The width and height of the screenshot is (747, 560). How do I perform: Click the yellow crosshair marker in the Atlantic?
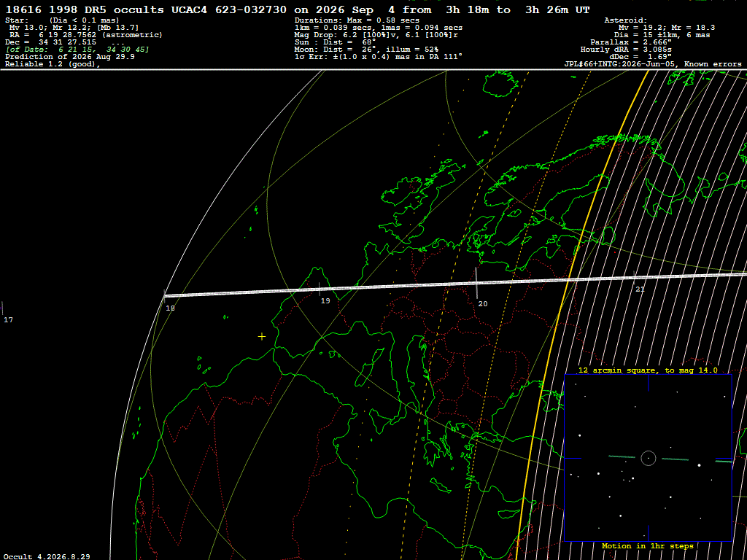tap(262, 337)
